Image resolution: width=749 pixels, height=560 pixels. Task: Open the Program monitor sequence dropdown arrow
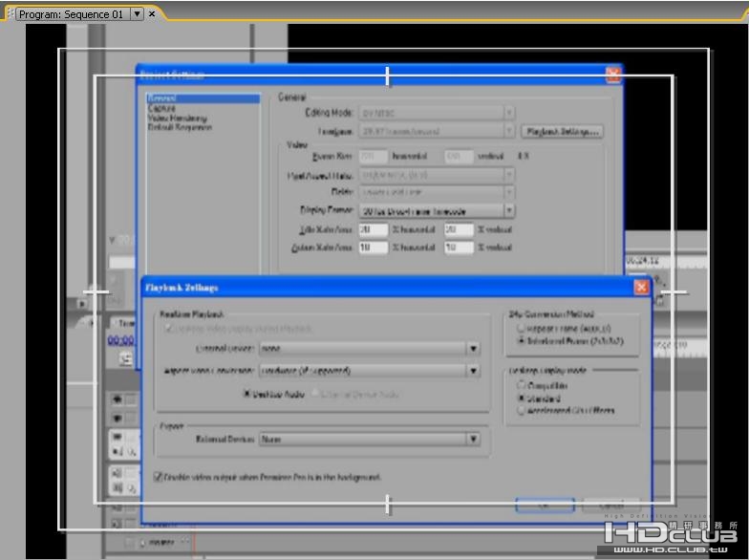pos(137,14)
